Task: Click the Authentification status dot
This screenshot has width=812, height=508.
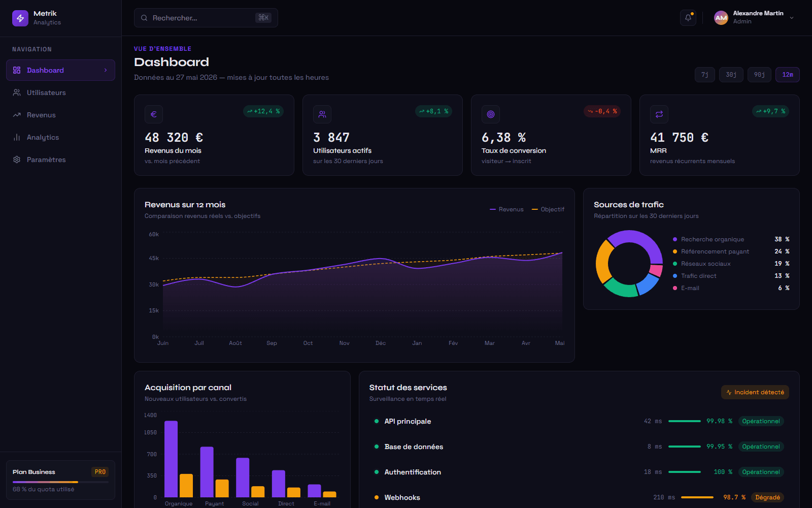Action: click(377, 472)
